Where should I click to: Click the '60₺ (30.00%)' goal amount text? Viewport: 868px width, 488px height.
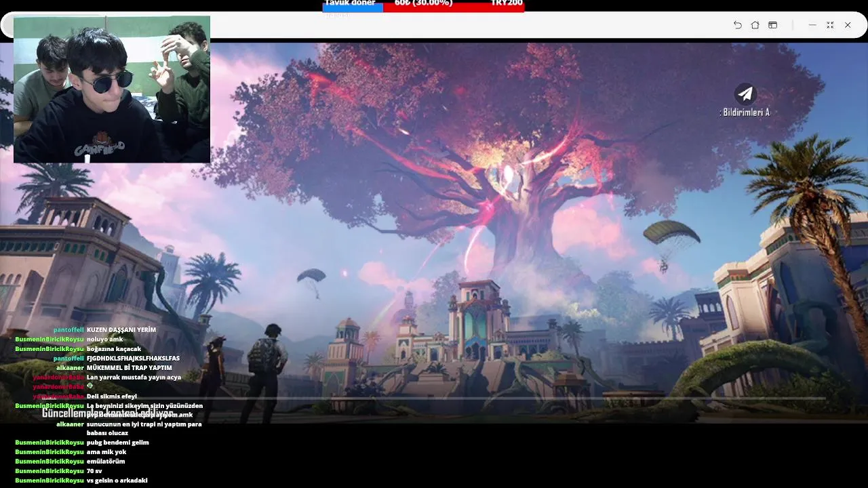point(423,3)
